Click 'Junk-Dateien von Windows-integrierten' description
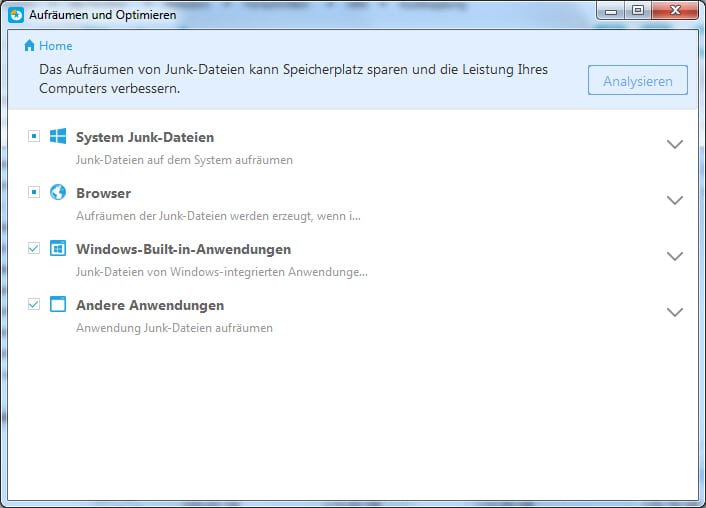706x508 pixels. (x=222, y=272)
